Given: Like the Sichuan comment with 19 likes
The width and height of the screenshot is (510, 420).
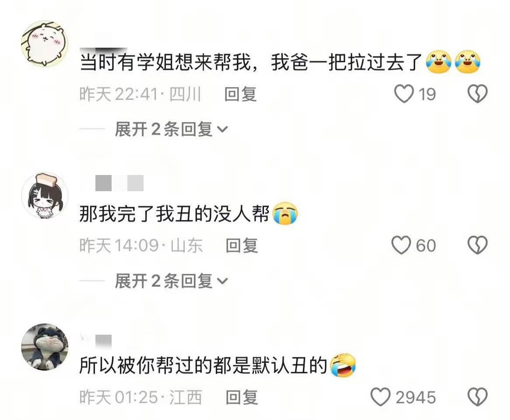Looking at the screenshot, I should (404, 94).
